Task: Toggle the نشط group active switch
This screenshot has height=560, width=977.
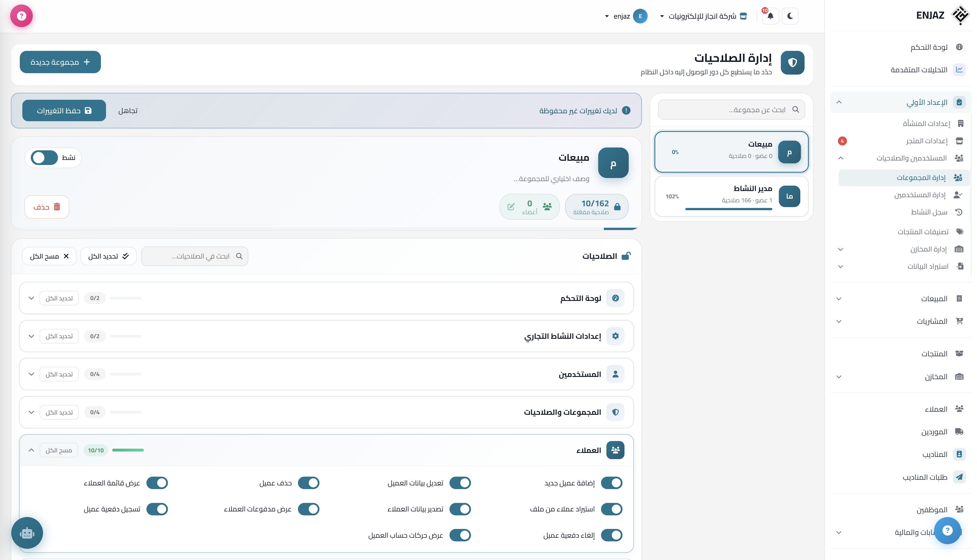Action: tap(44, 157)
